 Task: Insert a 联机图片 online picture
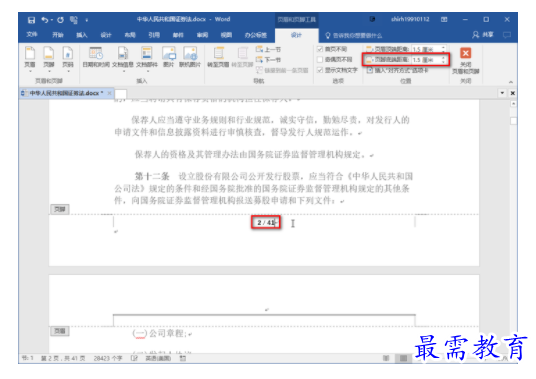pyautogui.click(x=190, y=57)
